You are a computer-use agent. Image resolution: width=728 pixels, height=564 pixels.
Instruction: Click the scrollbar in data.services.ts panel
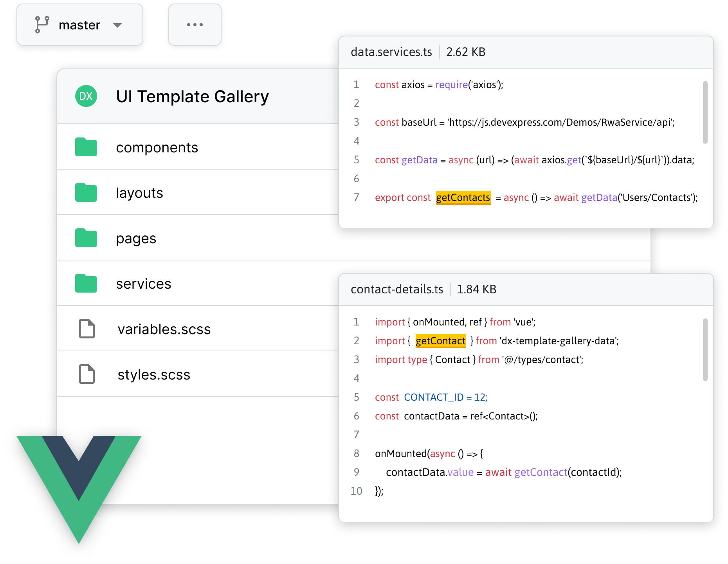point(705,112)
